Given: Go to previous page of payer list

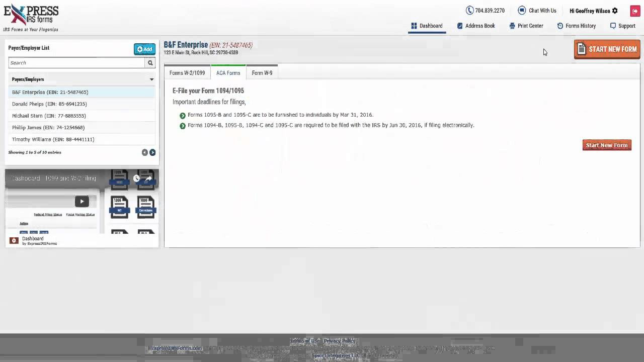Looking at the screenshot, I should pos(145,152).
